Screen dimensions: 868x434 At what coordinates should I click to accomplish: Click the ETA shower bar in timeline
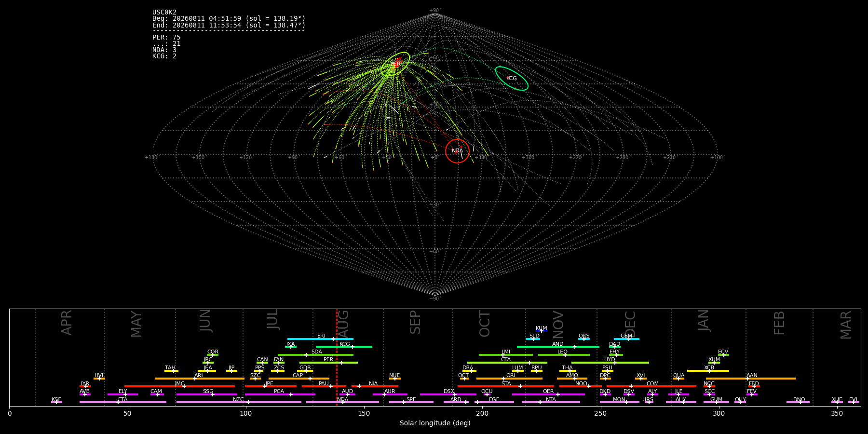[x=123, y=402]
